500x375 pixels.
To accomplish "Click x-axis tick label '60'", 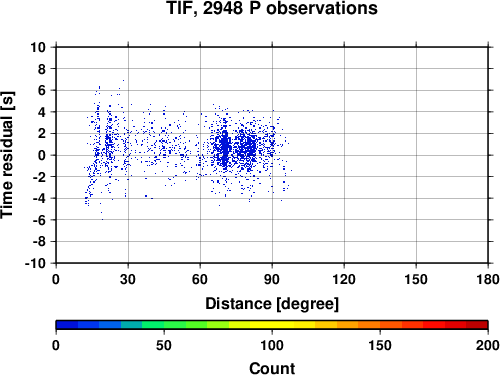I will coord(200,279).
